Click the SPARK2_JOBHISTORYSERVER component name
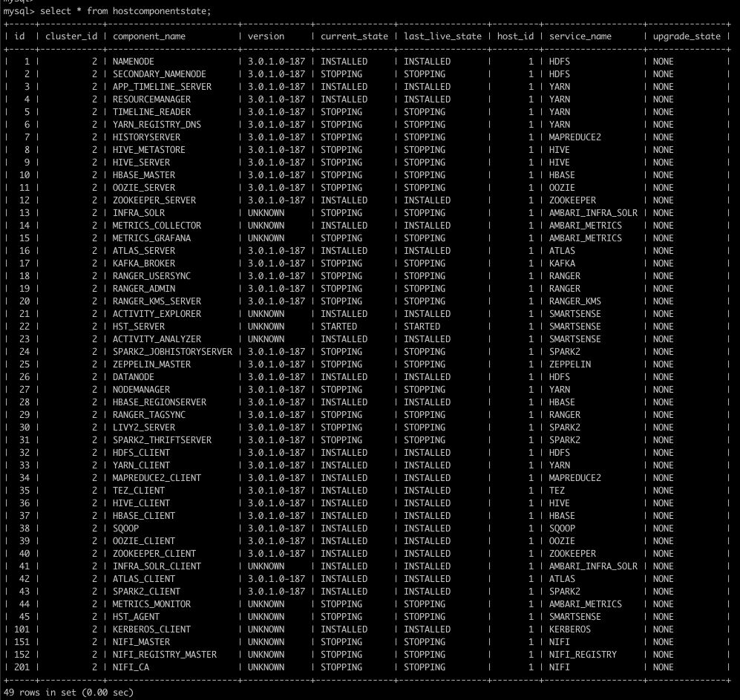This screenshot has width=740, height=700. [172, 352]
